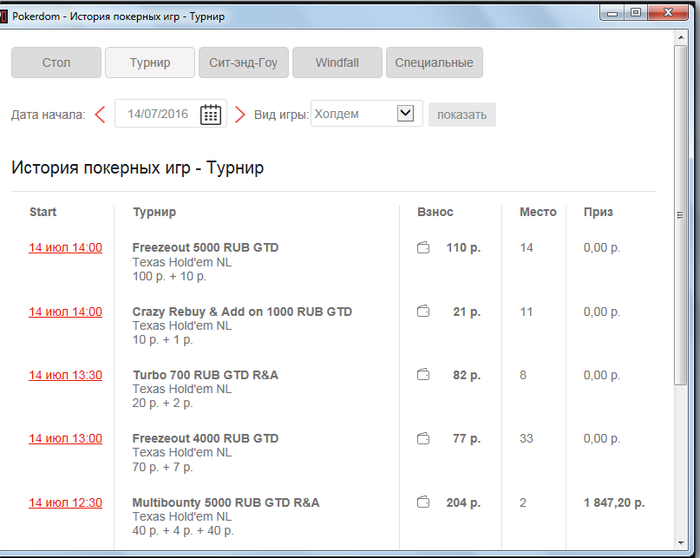This screenshot has width=700, height=558.
Task: Open the 14 июл 14:00 Crazy Rebuy link
Action: point(66,312)
